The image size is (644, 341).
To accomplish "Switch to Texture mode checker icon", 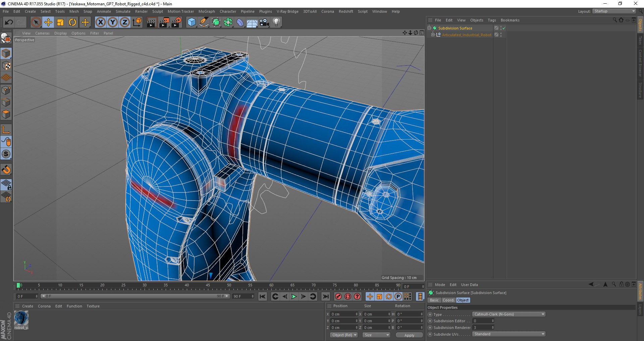I will (x=6, y=66).
